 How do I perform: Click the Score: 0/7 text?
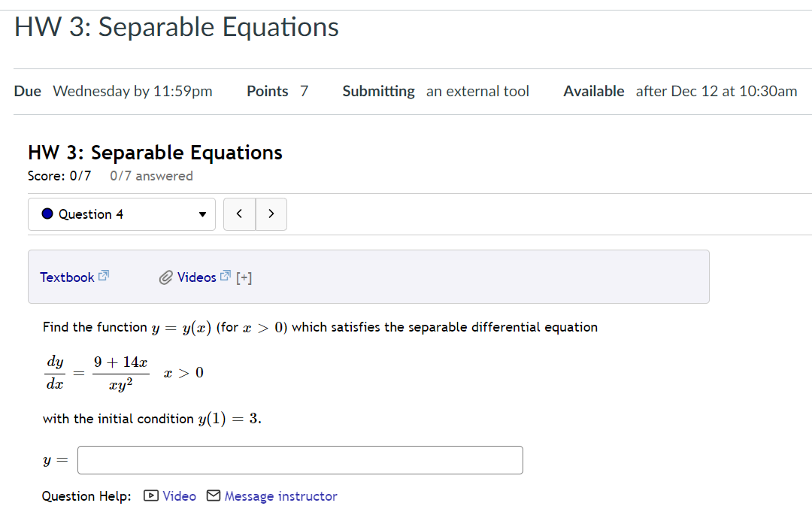point(59,176)
